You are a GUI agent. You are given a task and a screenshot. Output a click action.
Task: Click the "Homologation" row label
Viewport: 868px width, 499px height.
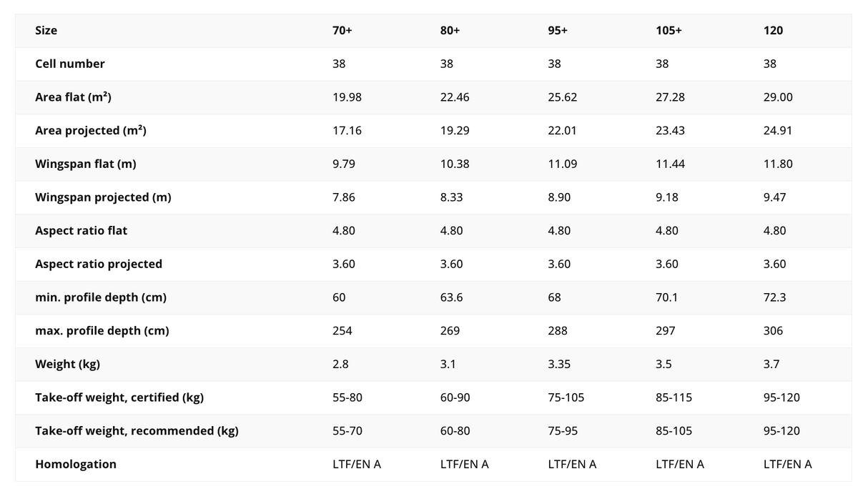coord(76,464)
